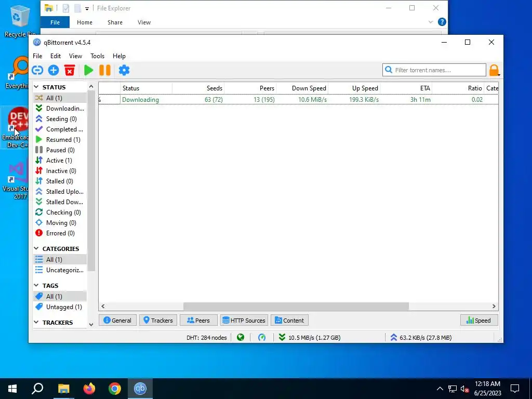This screenshot has width=532, height=399.
Task: Open qBittorrent View menu
Action: [75, 56]
